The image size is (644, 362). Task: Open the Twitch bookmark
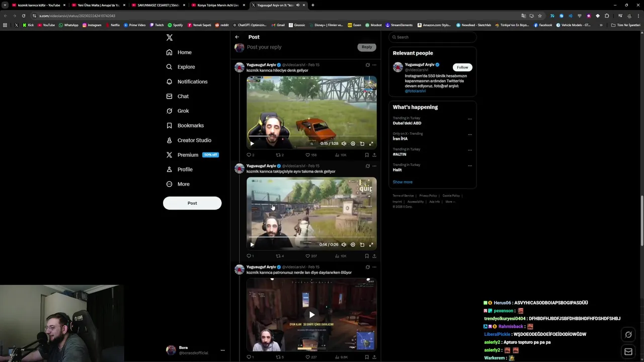pyautogui.click(x=156, y=25)
